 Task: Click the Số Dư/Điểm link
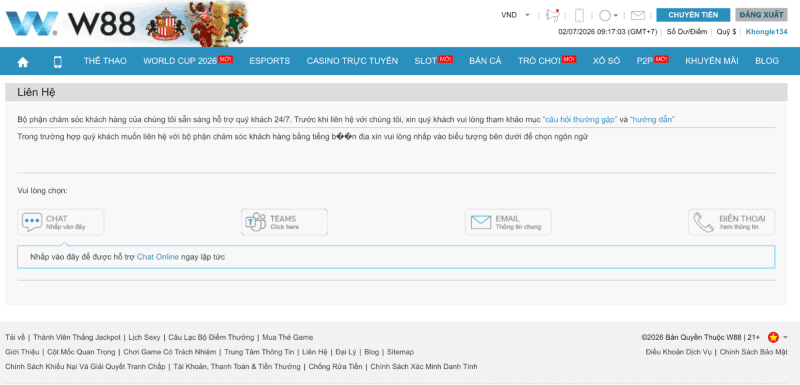(687, 32)
